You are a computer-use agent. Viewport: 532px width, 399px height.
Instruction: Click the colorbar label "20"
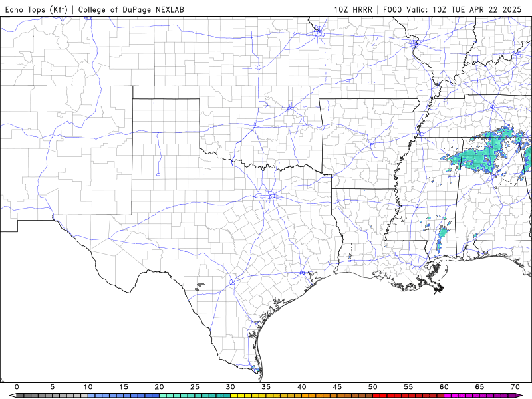pos(159,387)
